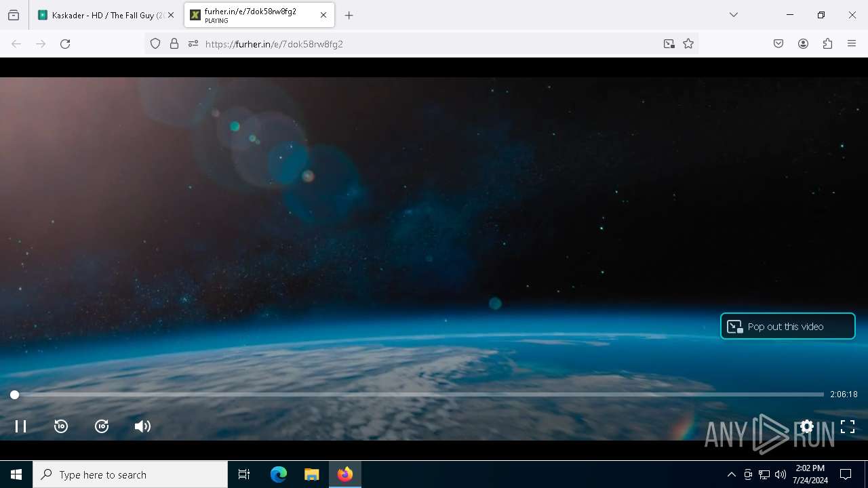Open system volume tray control
This screenshot has width=868, height=488.
tap(781, 474)
